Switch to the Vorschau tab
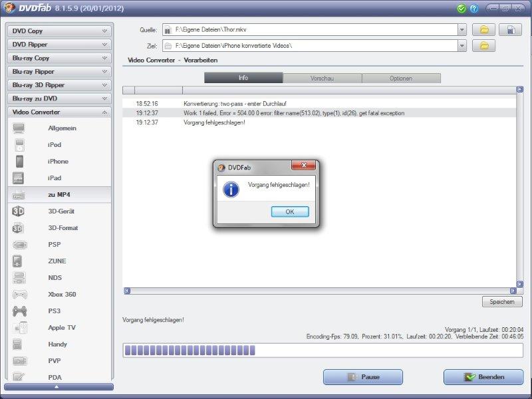Screen dimensions: 532x399 click(x=322, y=78)
